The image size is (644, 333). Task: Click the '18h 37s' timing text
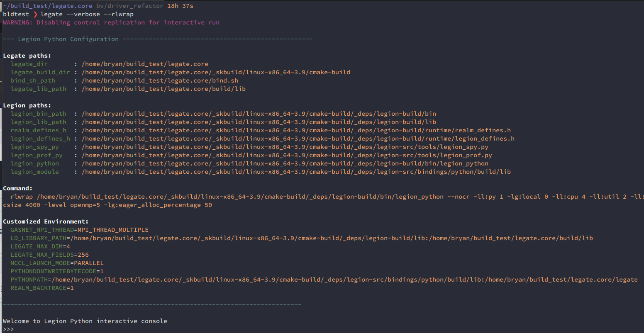coord(180,6)
